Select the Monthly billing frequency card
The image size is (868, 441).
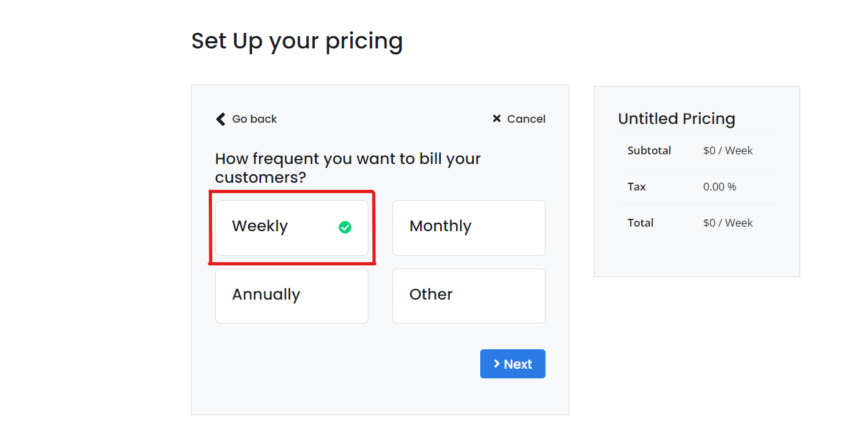coord(468,227)
